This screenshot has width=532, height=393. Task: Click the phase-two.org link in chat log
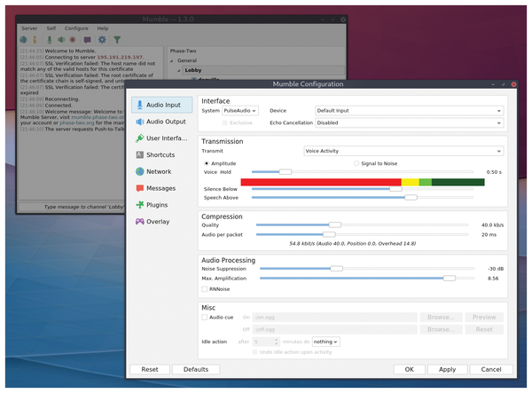[76, 122]
